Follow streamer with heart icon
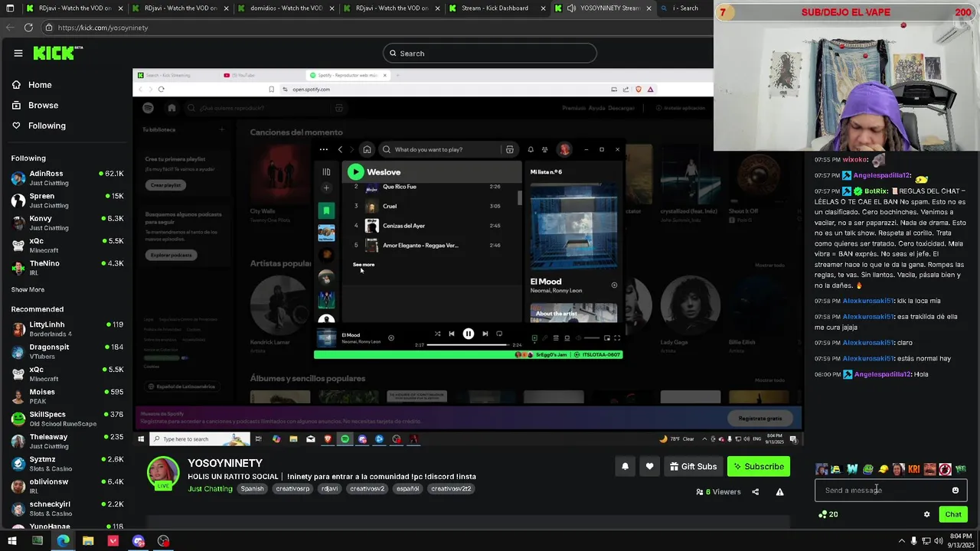This screenshot has height=551, width=980. [x=649, y=466]
